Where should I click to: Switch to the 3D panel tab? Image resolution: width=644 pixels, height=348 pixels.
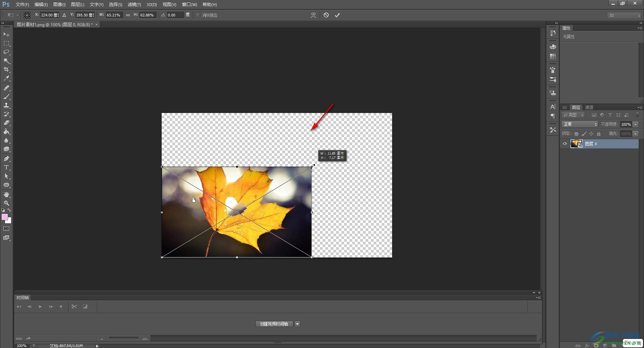pyautogui.click(x=565, y=108)
